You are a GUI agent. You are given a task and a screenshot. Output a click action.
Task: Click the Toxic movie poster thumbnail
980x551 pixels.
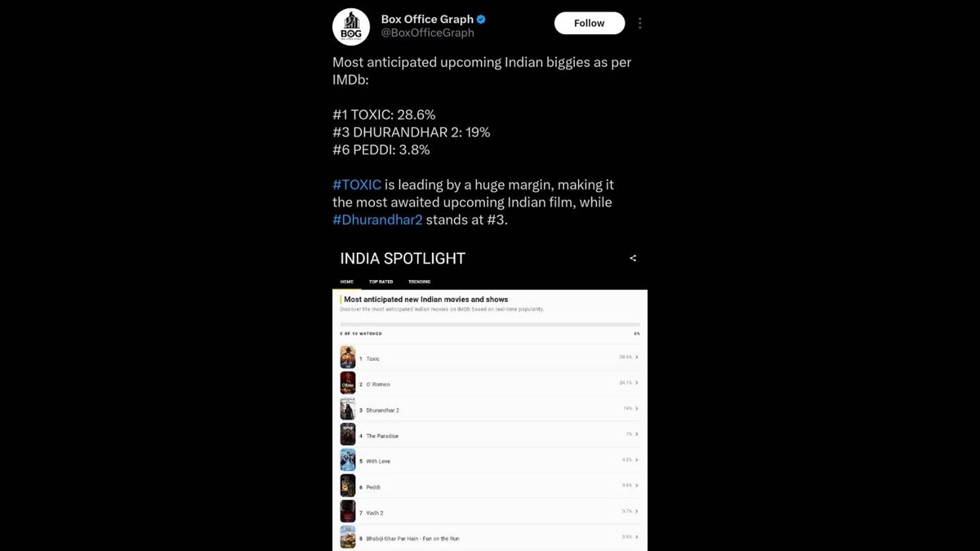pos(348,358)
